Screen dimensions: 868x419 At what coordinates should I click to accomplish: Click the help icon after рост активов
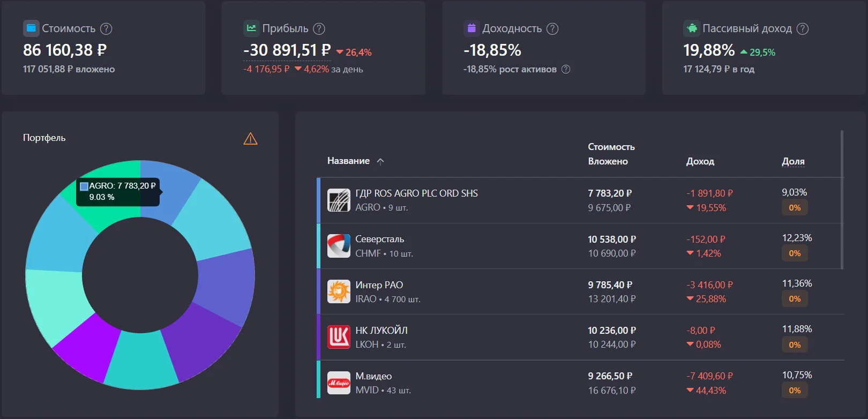point(566,69)
